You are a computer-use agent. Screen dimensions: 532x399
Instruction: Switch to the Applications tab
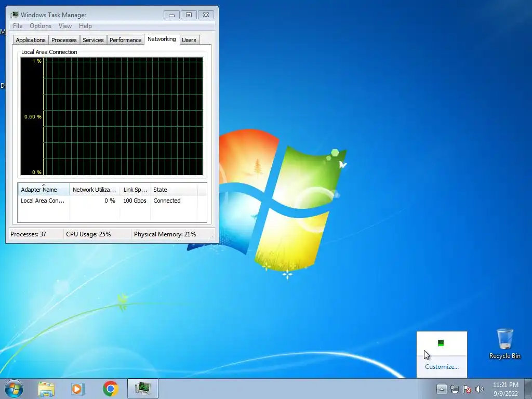31,40
